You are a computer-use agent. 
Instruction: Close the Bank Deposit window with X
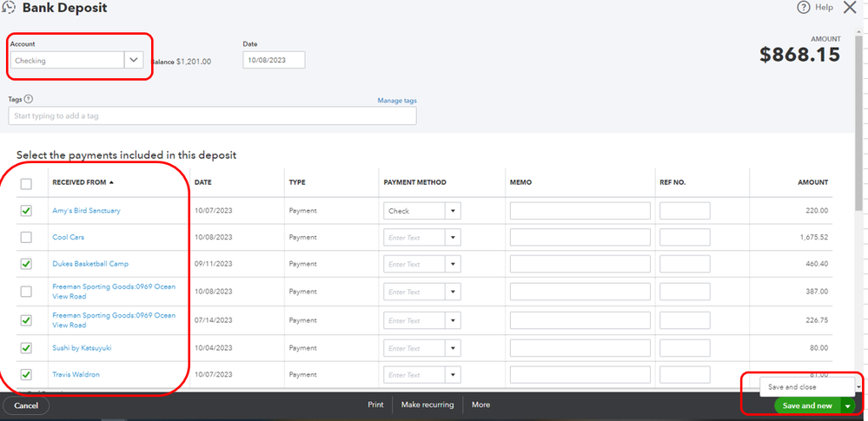850,7
